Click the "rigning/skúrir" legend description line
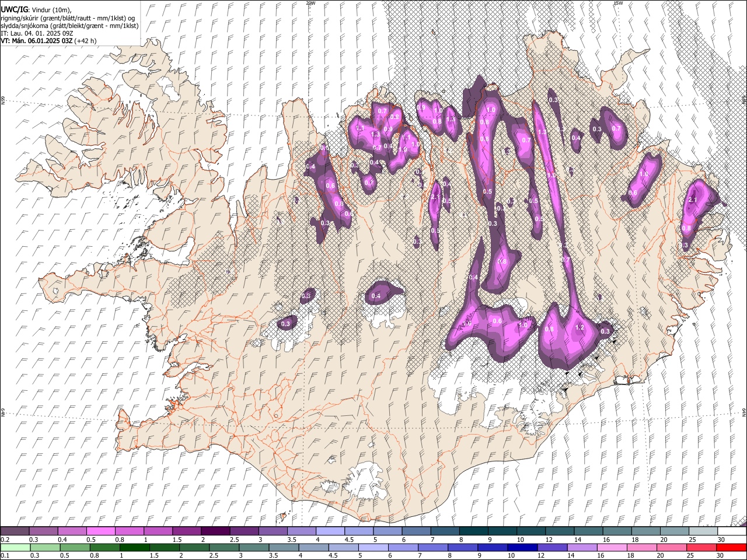This screenshot has width=747, height=560. [67, 17]
